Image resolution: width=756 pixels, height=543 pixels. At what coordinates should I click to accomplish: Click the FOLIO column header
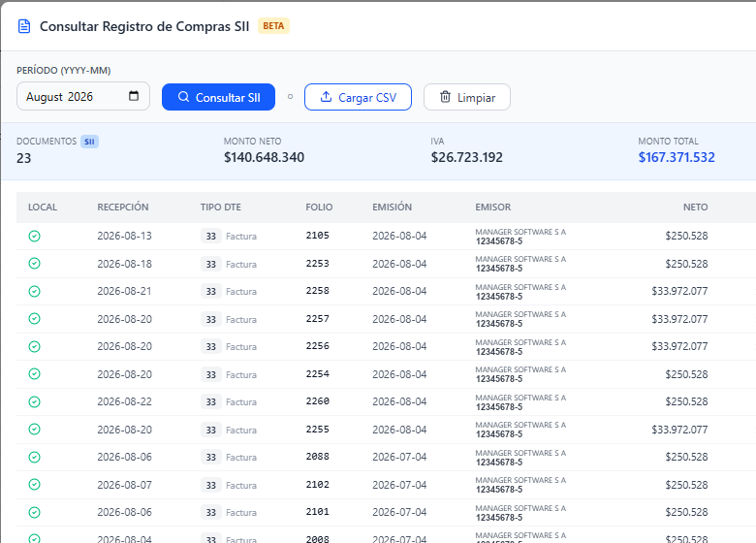coord(319,207)
